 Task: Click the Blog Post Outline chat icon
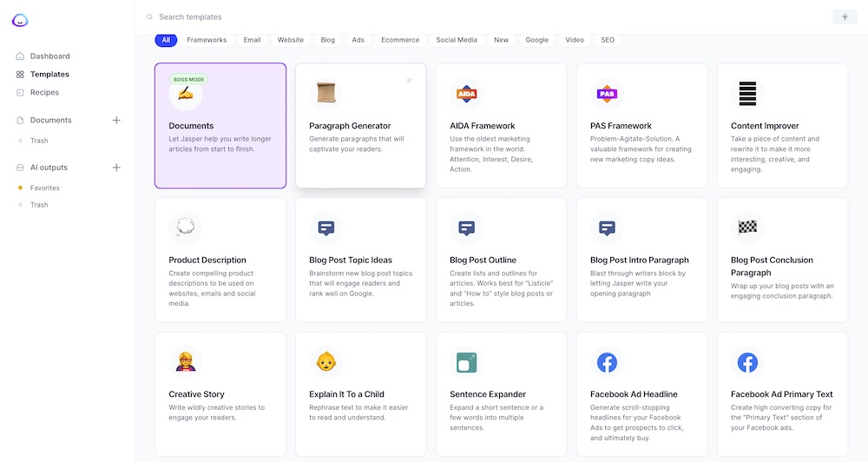pyautogui.click(x=467, y=228)
